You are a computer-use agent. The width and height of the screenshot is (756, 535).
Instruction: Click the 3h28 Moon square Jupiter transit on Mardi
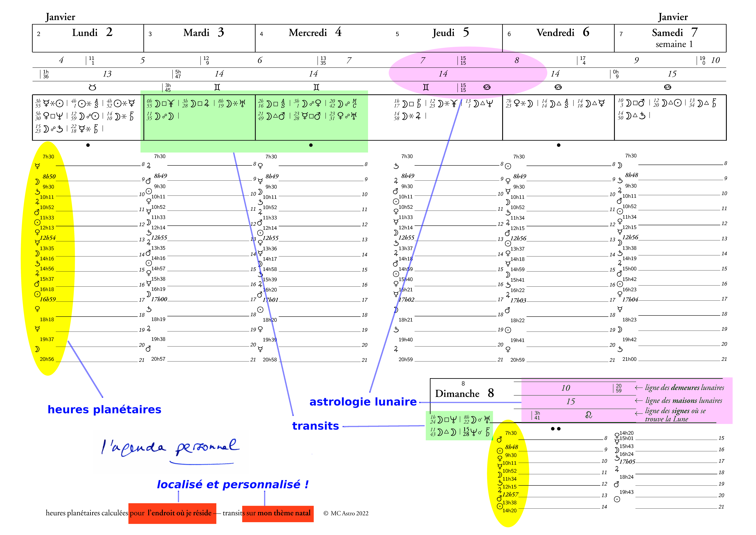196,103
